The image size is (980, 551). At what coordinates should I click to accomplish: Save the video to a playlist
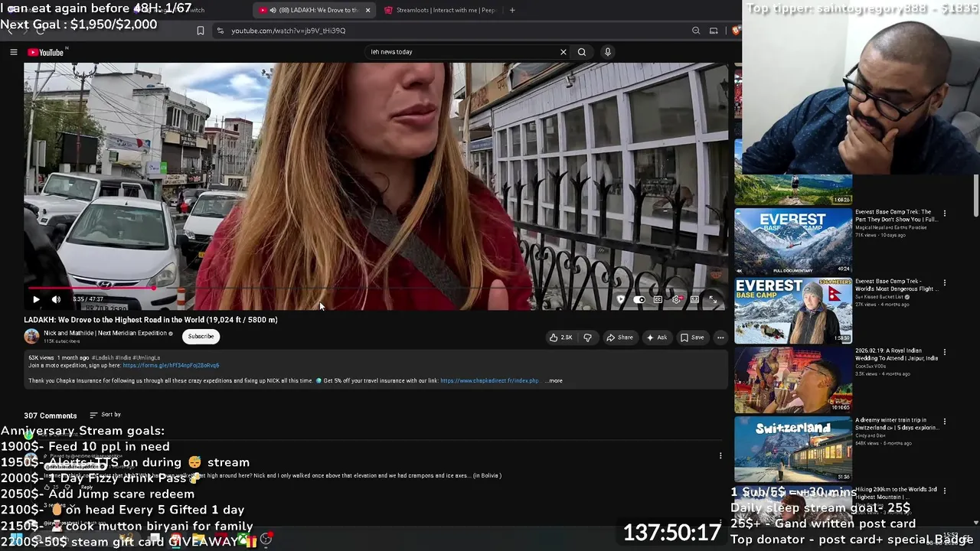(x=692, y=337)
